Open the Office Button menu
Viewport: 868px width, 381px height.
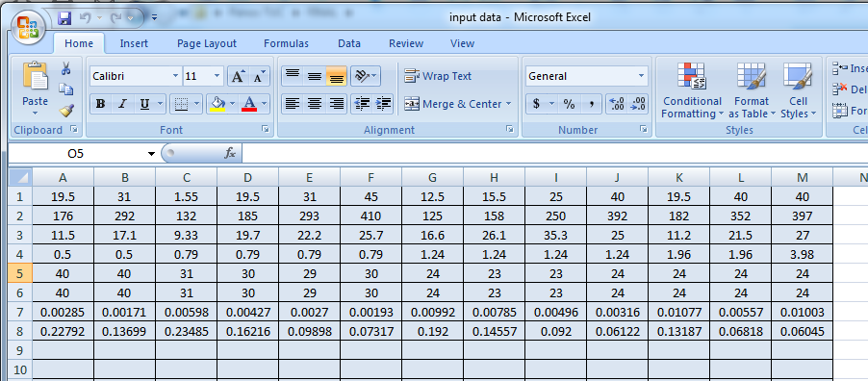pyautogui.click(x=28, y=28)
